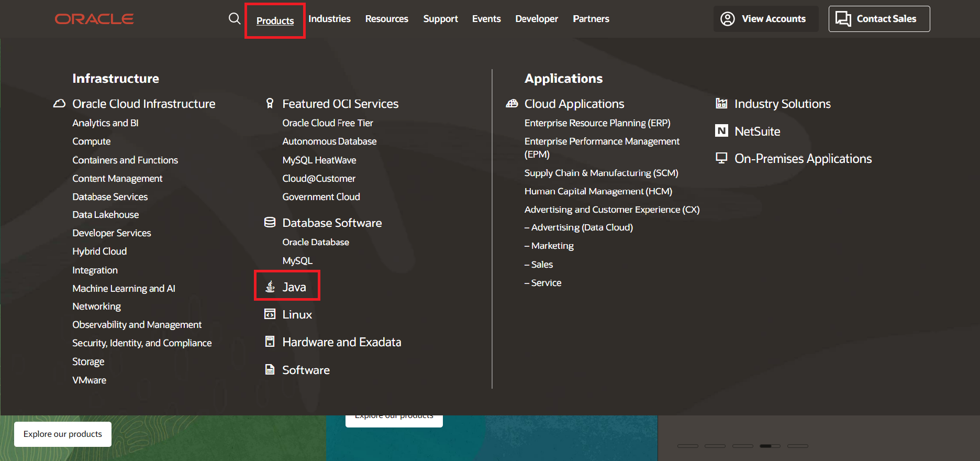Click the View Accounts button
The width and height of the screenshot is (980, 461).
pos(766,19)
